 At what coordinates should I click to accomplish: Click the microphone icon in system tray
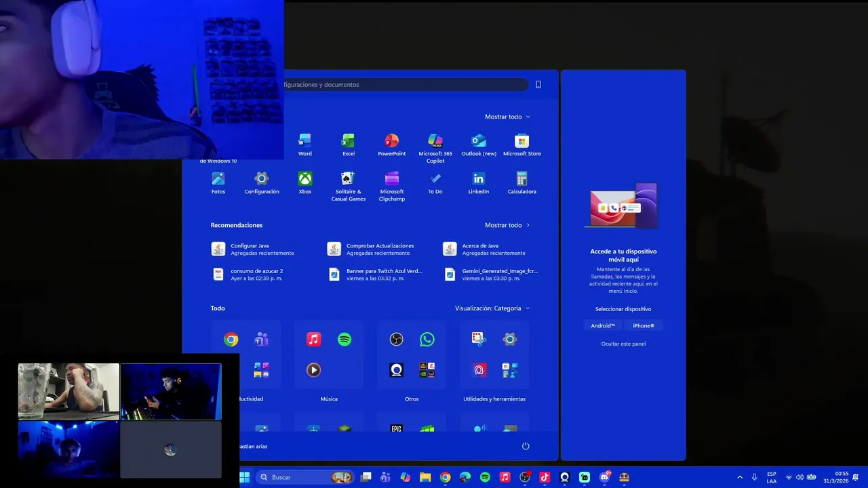754,477
